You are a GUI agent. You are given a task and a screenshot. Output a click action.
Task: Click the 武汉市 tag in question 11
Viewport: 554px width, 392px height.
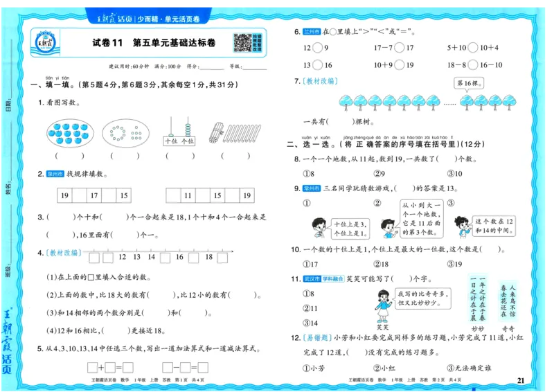coord(312,279)
